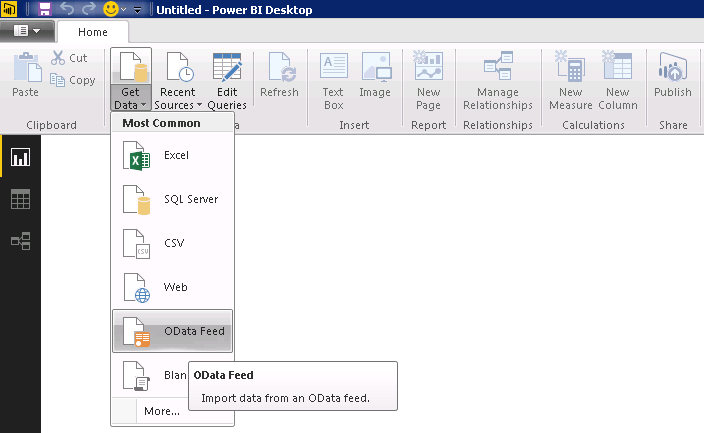
Task: Choose SQL Server from the Get Data menu
Action: [172, 199]
